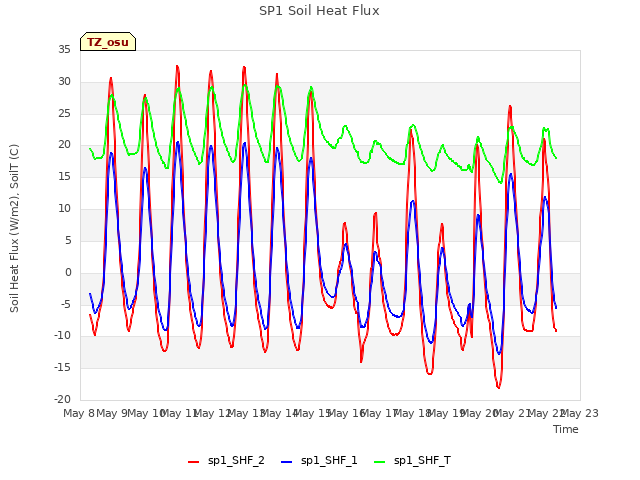Viewport: 640px width, 480px height.
Task: Click the -10 y-axis tick label
Action: click(x=62, y=336)
